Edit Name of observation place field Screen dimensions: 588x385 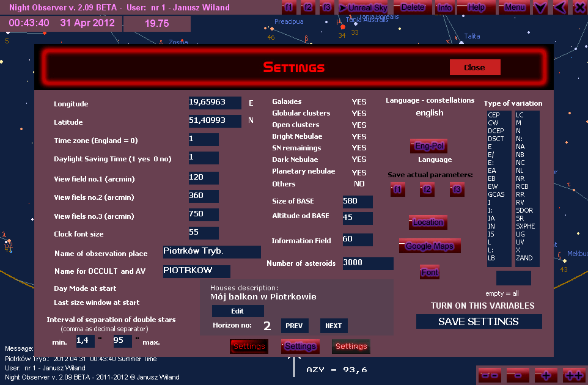[212, 252]
